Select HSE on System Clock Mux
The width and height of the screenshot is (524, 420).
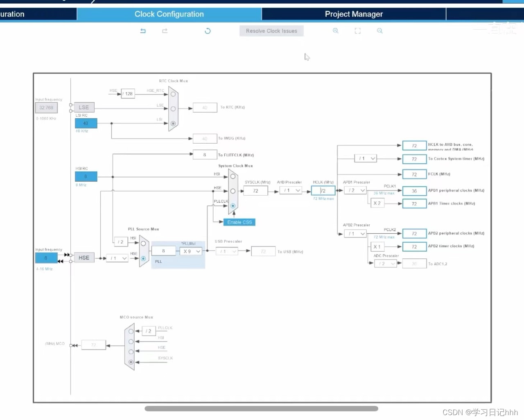click(x=233, y=191)
